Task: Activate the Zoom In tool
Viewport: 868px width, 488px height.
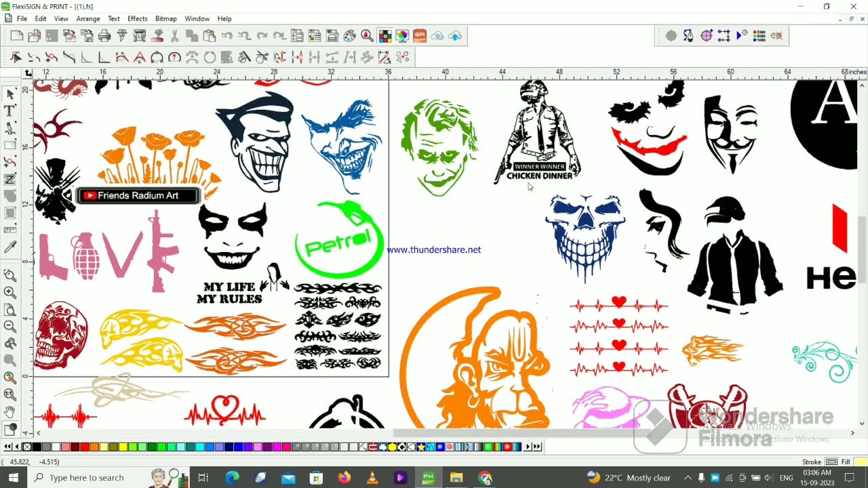Action: [x=9, y=293]
